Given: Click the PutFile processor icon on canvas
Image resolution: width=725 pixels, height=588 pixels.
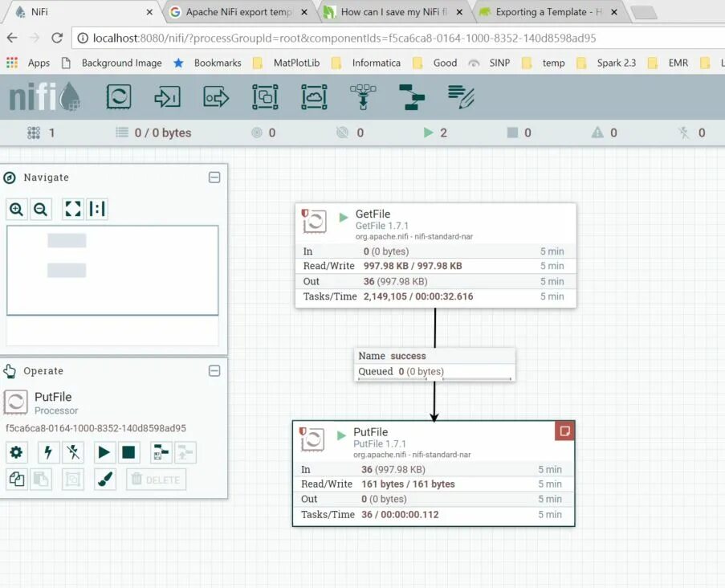Looking at the screenshot, I should pos(312,439).
